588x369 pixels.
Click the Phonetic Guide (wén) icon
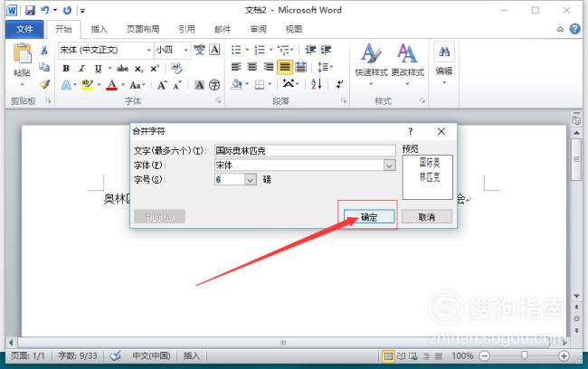[199, 50]
